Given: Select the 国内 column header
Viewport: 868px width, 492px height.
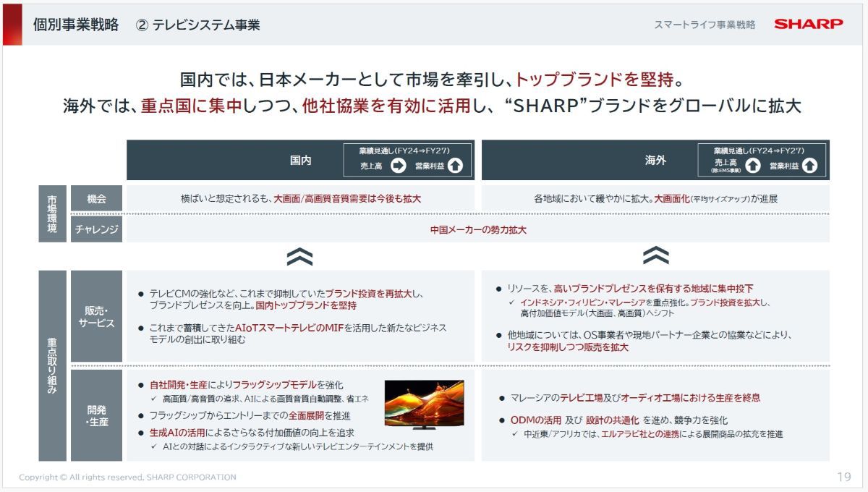Looking at the screenshot, I should [300, 161].
